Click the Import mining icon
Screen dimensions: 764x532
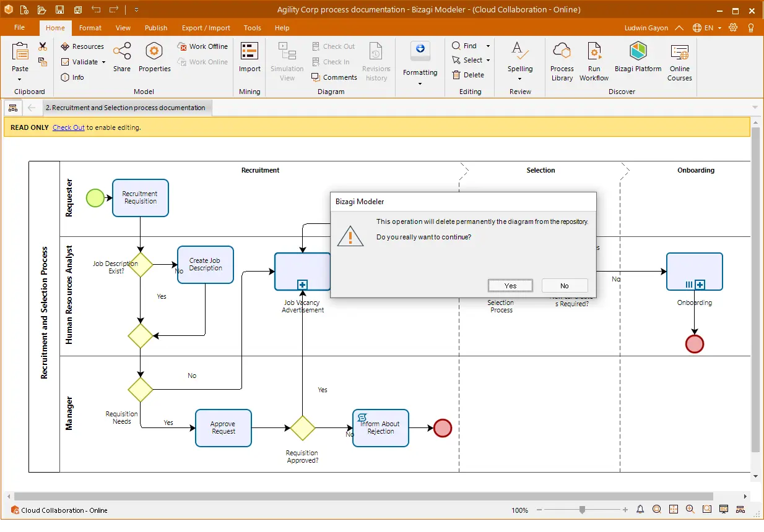coord(250,57)
